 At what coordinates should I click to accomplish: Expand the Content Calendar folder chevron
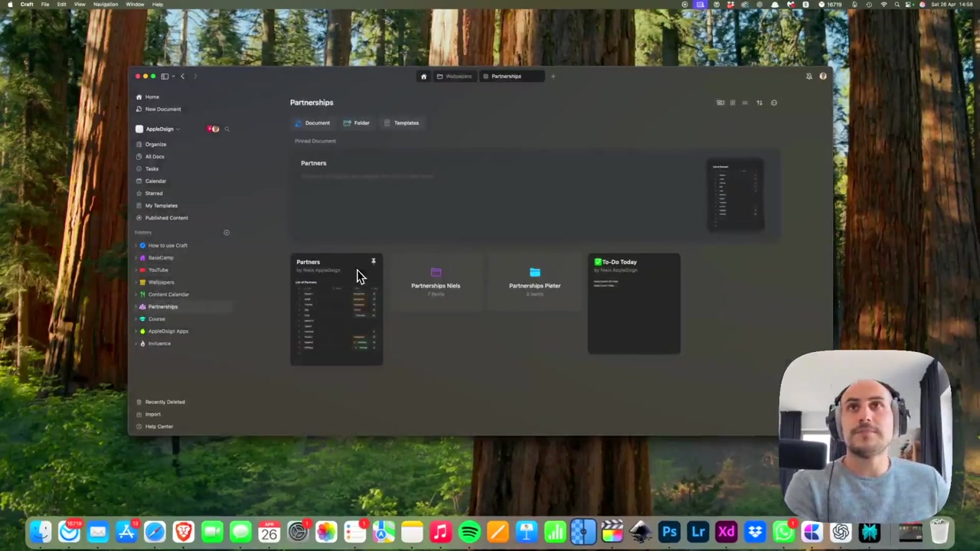point(136,295)
